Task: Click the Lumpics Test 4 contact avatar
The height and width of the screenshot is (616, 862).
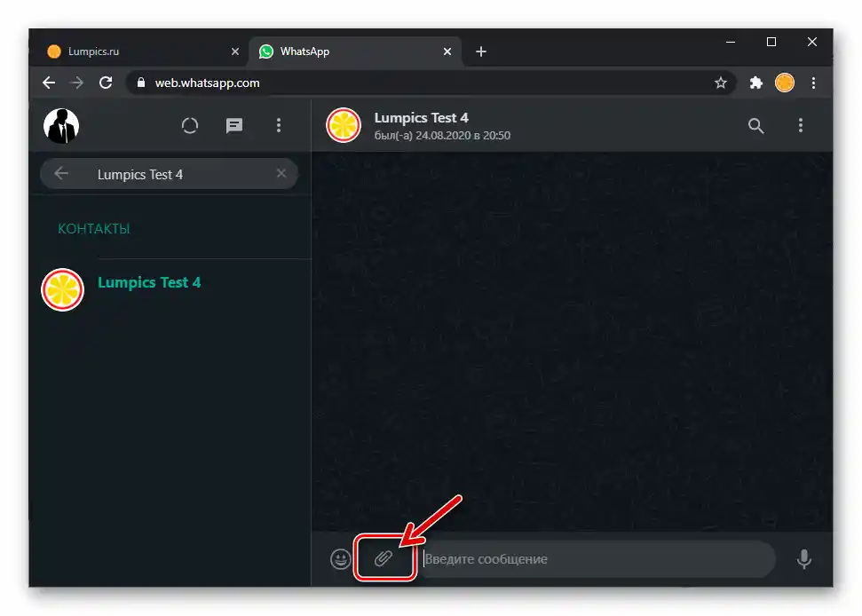Action: click(342, 125)
